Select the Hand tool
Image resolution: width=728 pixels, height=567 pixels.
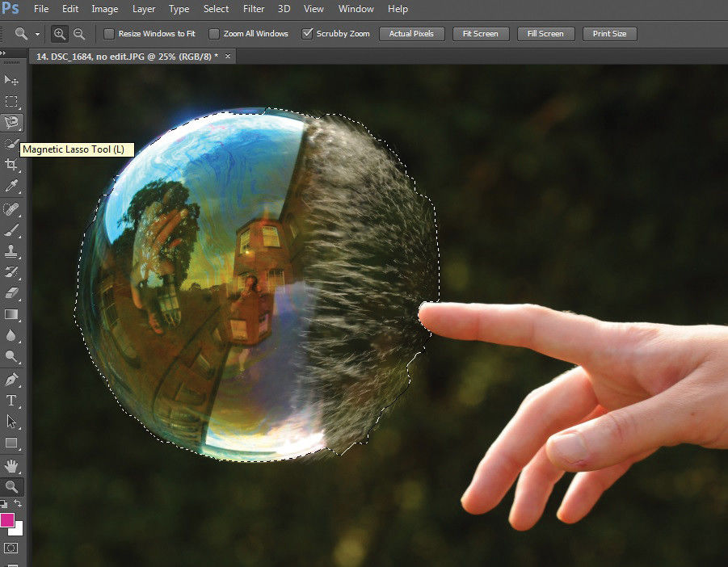(x=11, y=465)
